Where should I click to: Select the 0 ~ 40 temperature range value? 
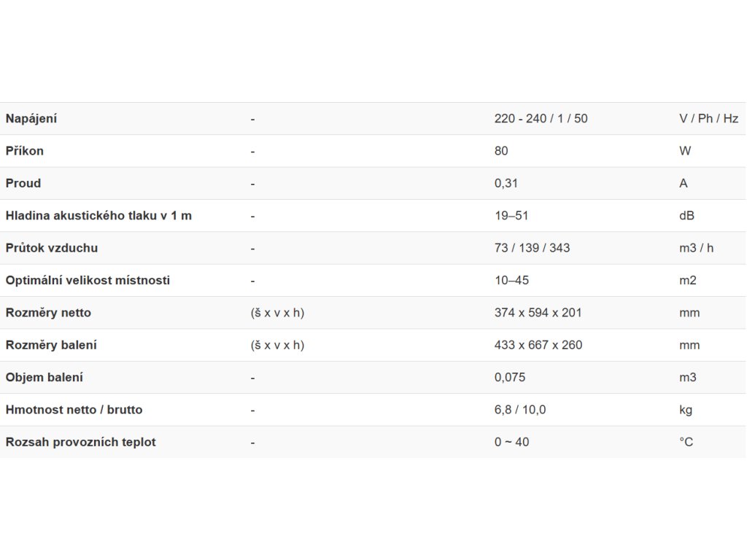click(x=511, y=443)
